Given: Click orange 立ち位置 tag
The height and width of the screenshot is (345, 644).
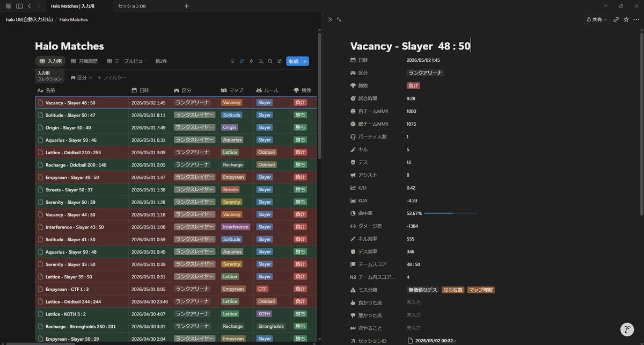Looking at the screenshot, I should (x=453, y=290).
